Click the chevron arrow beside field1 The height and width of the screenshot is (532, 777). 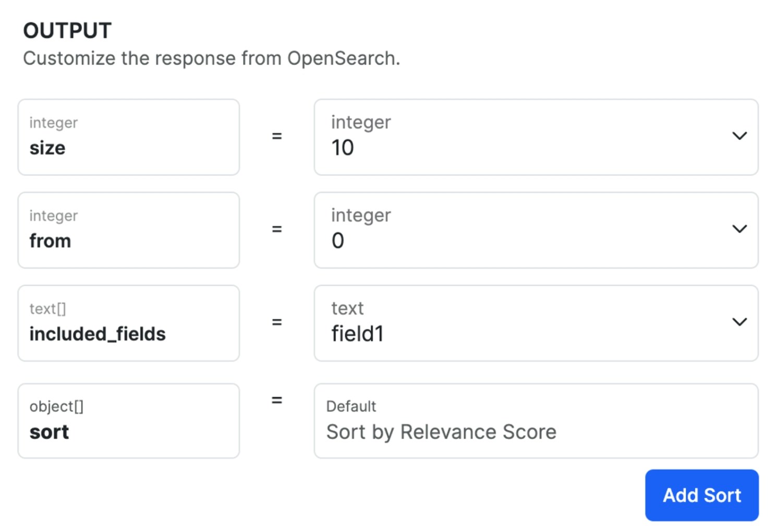739,322
